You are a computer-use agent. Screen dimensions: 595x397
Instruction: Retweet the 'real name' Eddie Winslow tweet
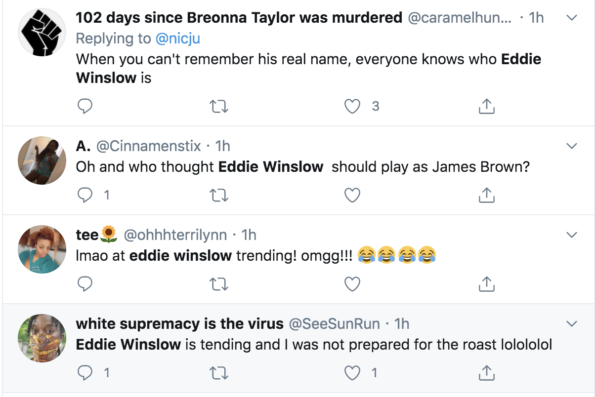click(x=219, y=107)
